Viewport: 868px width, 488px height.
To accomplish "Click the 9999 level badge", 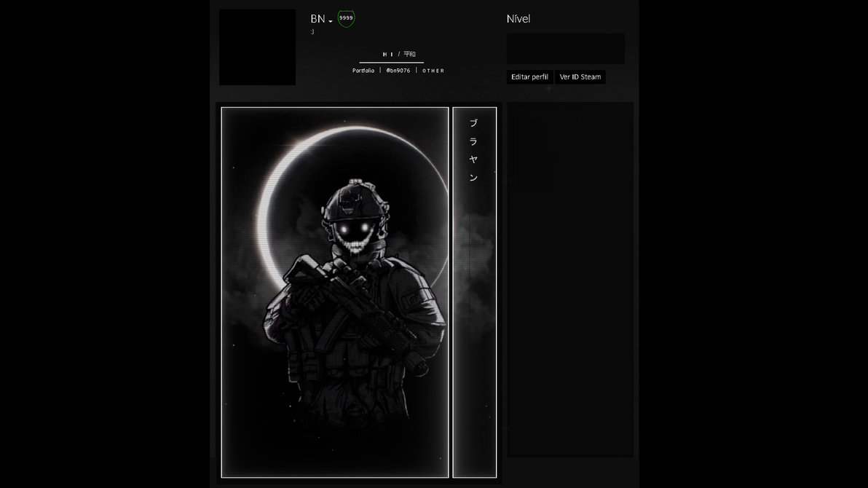I will click(346, 19).
